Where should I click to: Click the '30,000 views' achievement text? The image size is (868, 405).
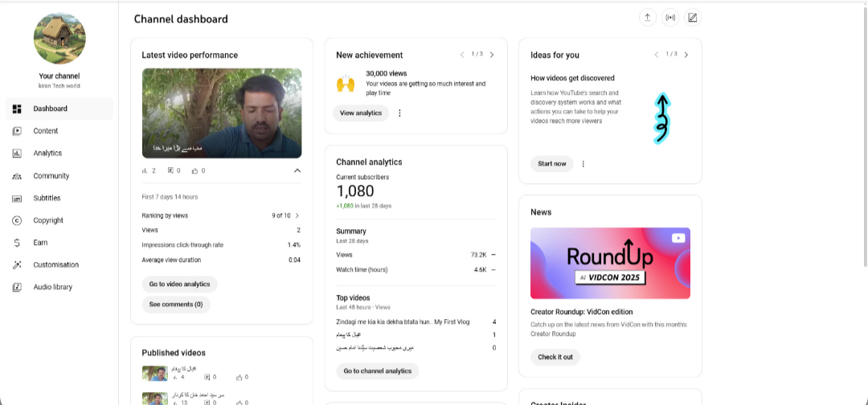pyautogui.click(x=387, y=73)
